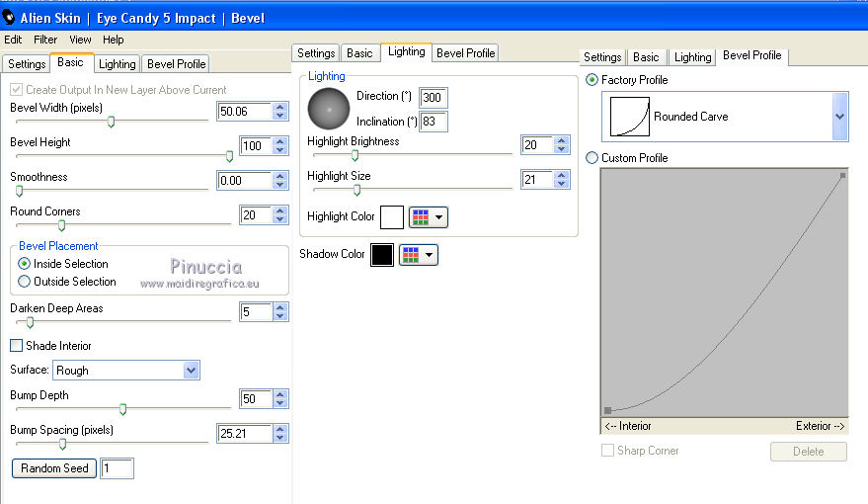Click the Highlight Size slider handle
Image resolution: width=868 pixels, height=504 pixels.
[x=357, y=190]
